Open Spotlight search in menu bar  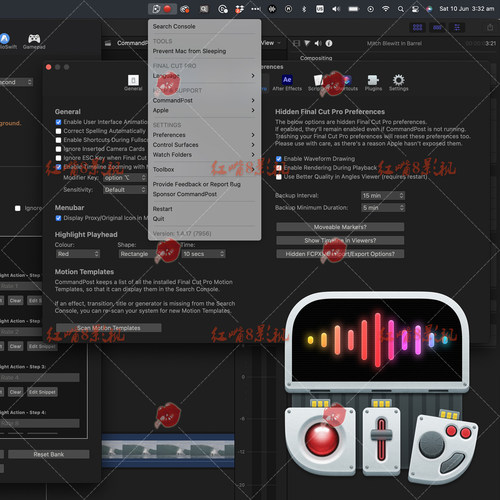coord(401,9)
